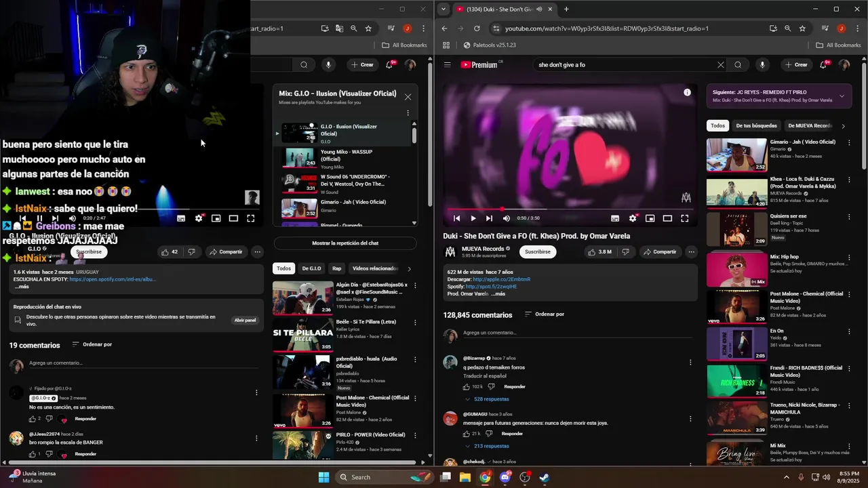
Task: Skip to next track in Duki player
Action: click(x=490, y=218)
